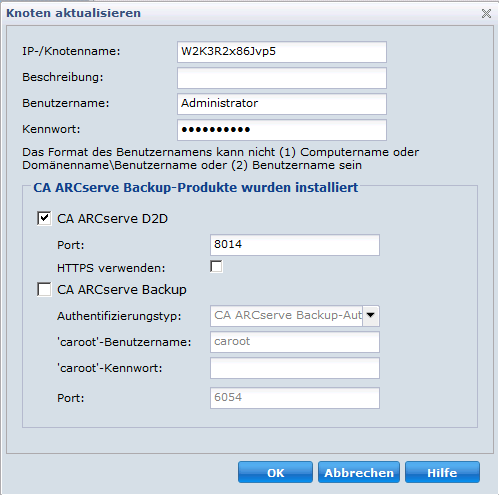This screenshot has width=499, height=495.
Task: Check the CA ARCserve Backup checkbox
Action: click(x=44, y=289)
